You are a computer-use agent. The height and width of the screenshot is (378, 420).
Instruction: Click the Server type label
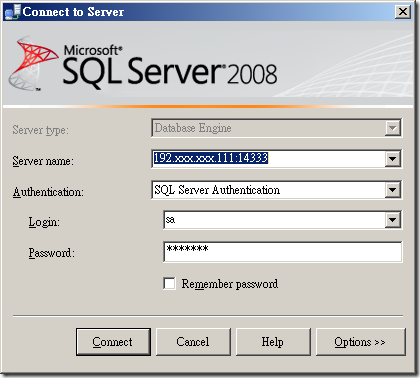click(x=40, y=130)
